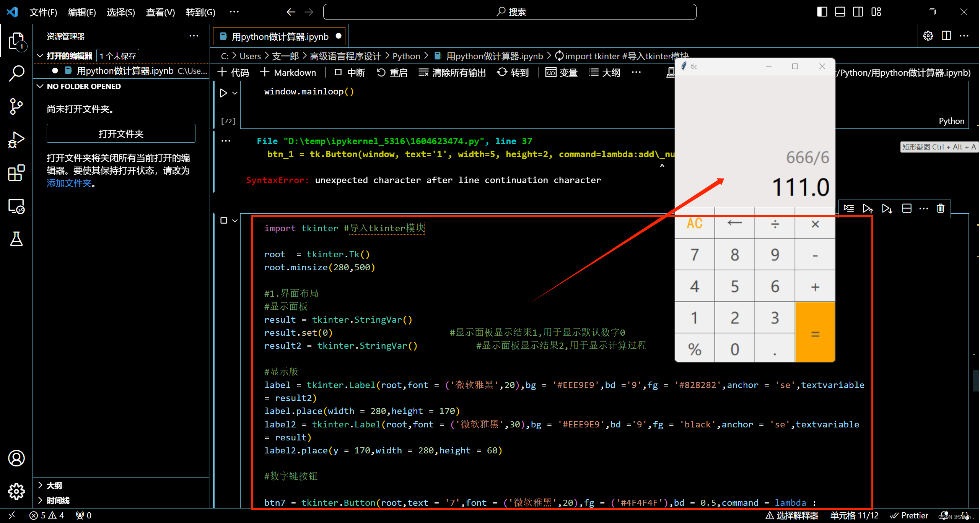The image size is (980, 523).
Task: Follow the 添加文件夹 link
Action: coord(69,183)
